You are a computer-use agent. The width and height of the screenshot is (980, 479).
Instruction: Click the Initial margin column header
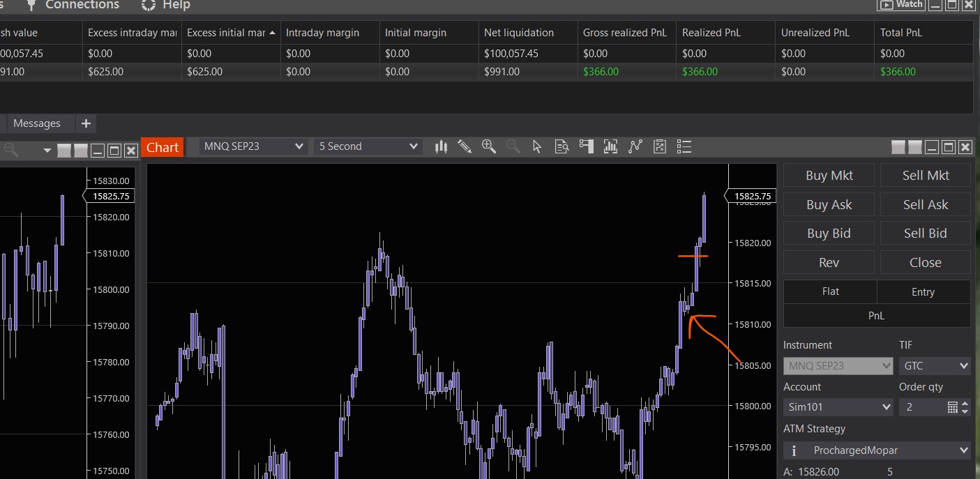(429, 33)
